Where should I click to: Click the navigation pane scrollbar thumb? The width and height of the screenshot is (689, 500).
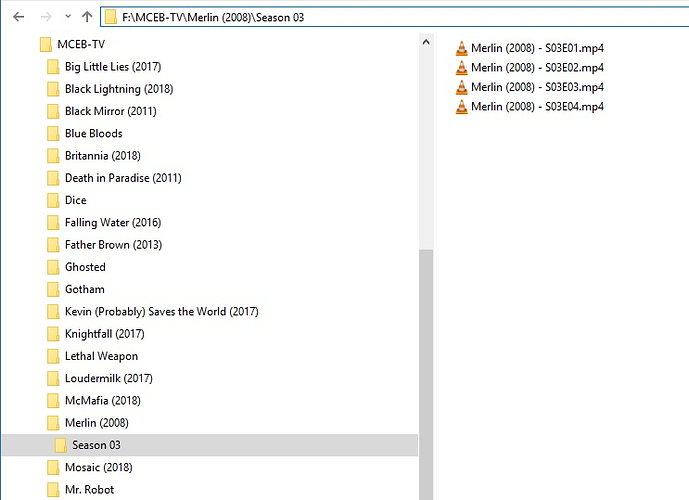426,374
